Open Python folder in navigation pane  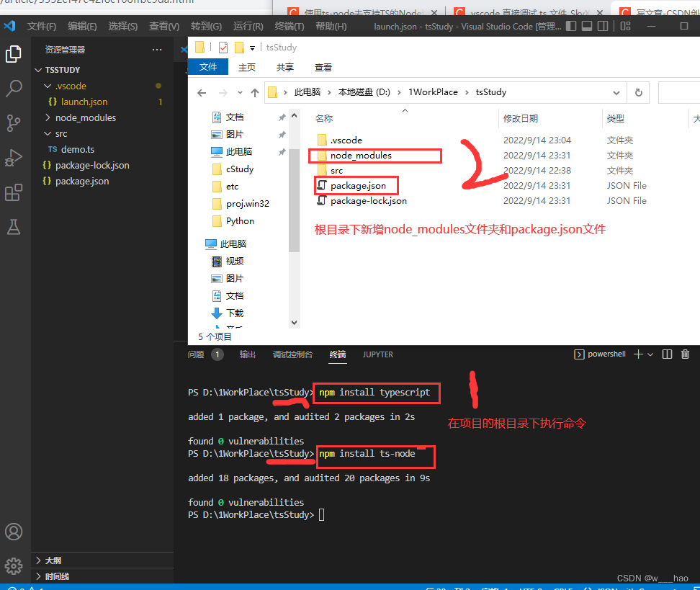pos(240,220)
